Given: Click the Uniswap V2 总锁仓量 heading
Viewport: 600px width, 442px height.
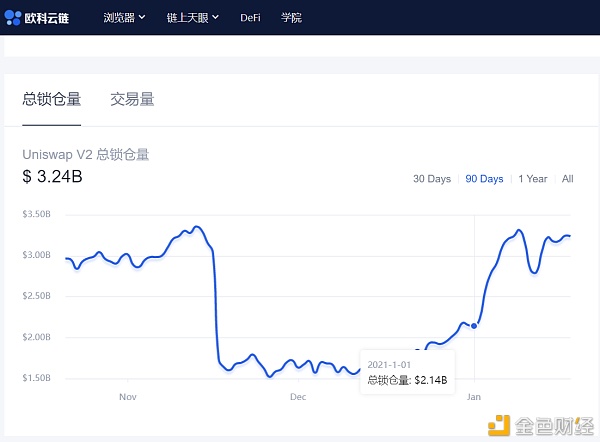Looking at the screenshot, I should [x=86, y=155].
